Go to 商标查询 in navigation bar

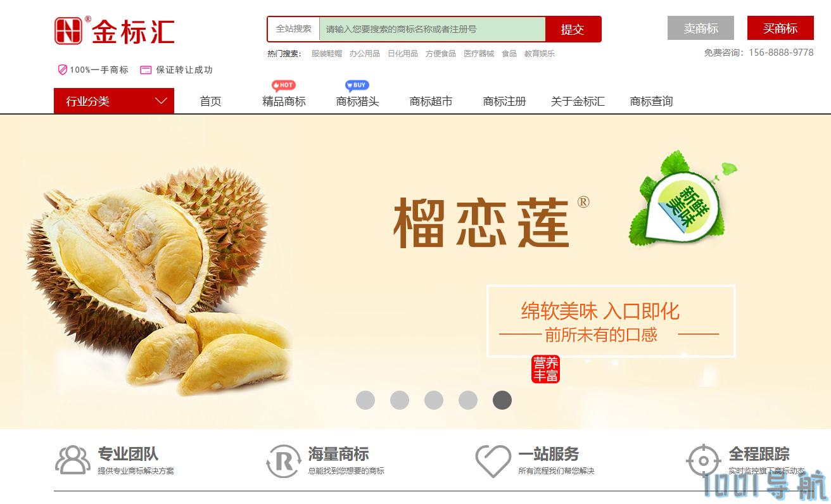click(x=651, y=101)
